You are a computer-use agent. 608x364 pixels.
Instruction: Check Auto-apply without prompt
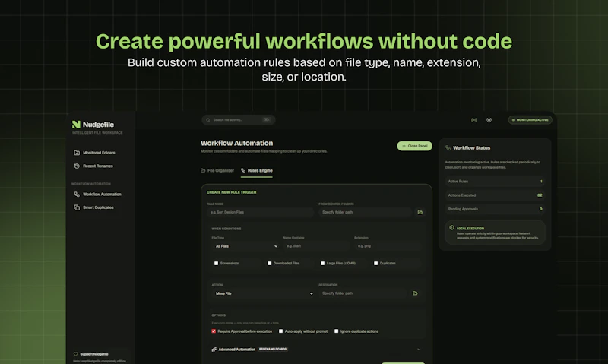tap(280, 331)
